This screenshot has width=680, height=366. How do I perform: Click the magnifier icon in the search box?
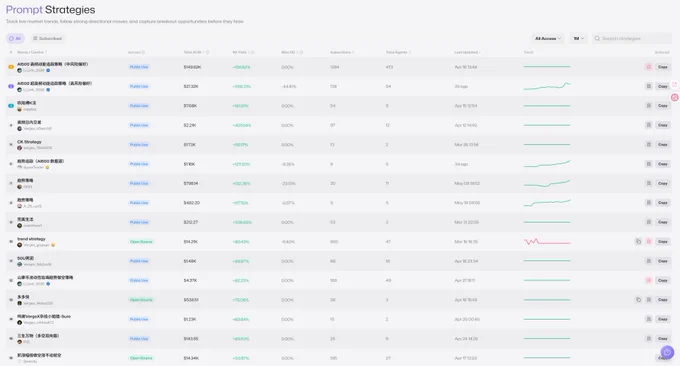click(597, 39)
